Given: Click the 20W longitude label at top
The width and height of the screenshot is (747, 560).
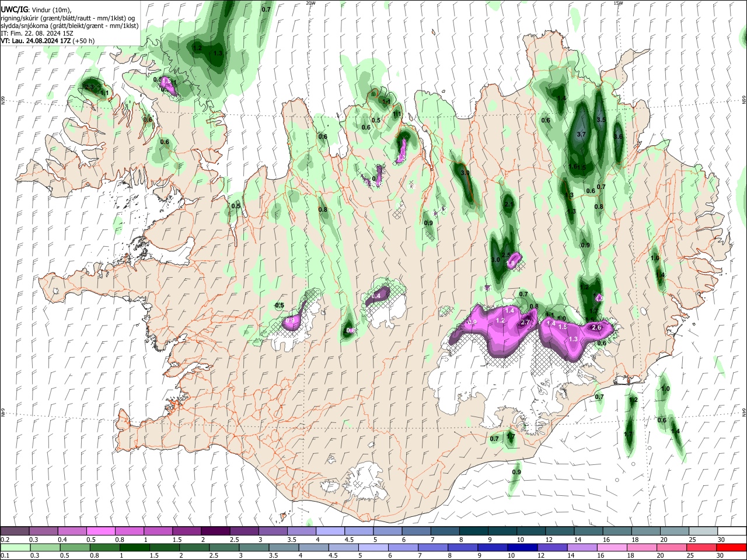Looking at the screenshot, I should (310, 3).
